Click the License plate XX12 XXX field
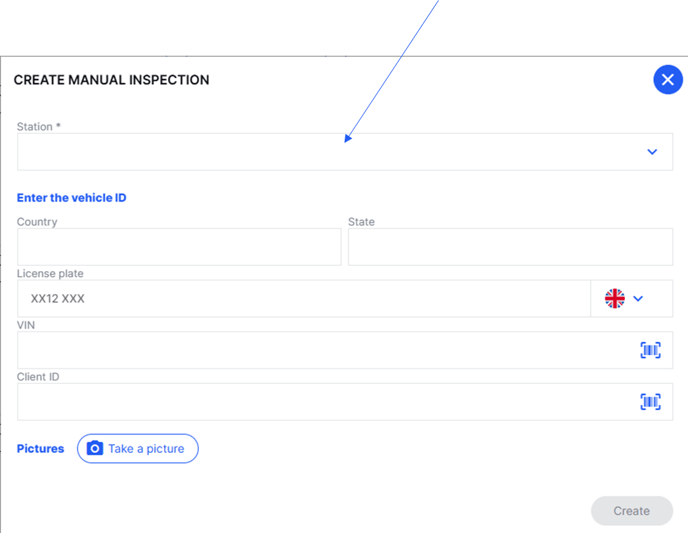The height and width of the screenshot is (533, 688). pos(300,298)
